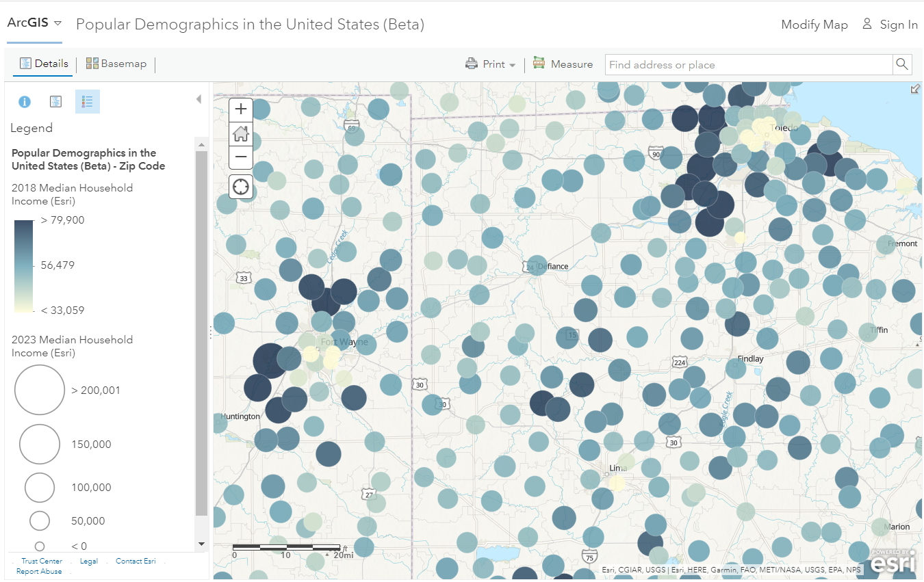
Task: Click the 100,000 legend circle symbol
Action: (x=40, y=488)
